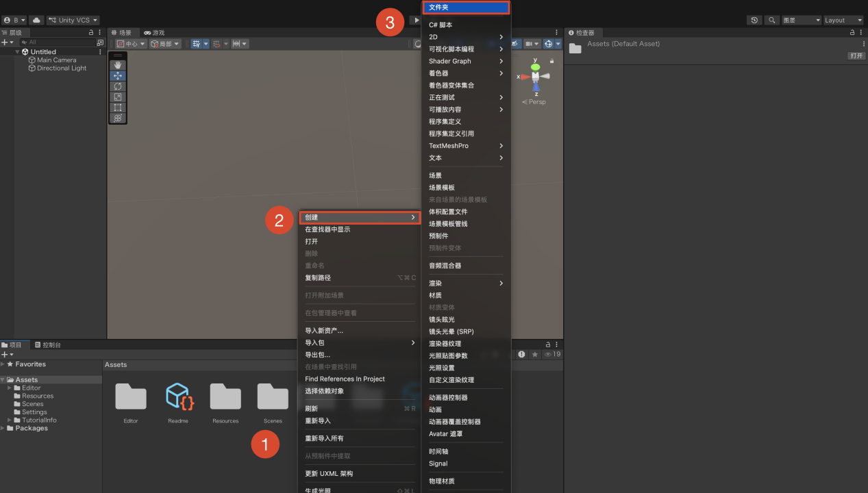Click the Play button

[415, 20]
